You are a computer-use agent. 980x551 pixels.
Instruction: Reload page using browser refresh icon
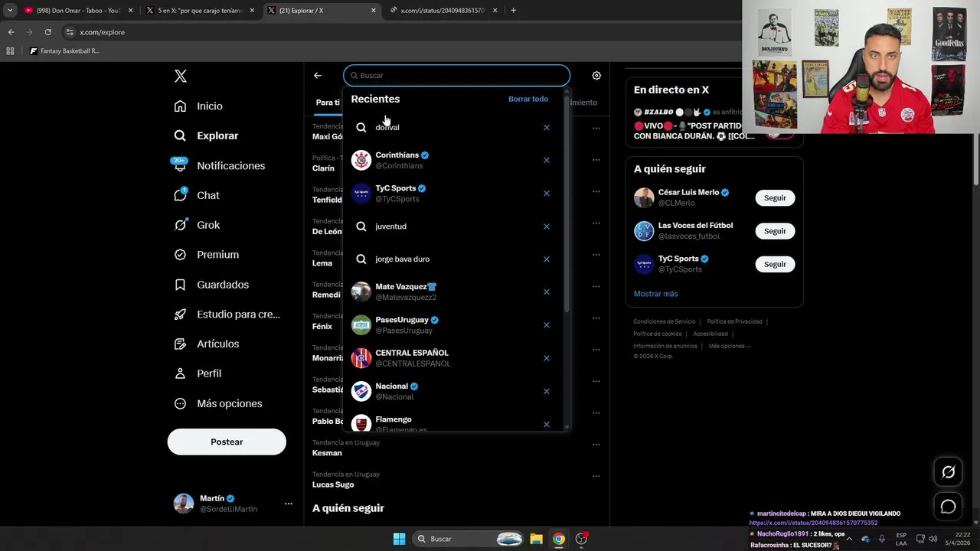(47, 32)
